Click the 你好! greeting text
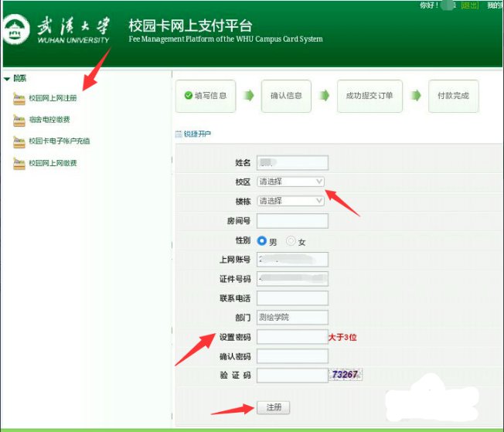The height and width of the screenshot is (432, 504). pos(429,5)
